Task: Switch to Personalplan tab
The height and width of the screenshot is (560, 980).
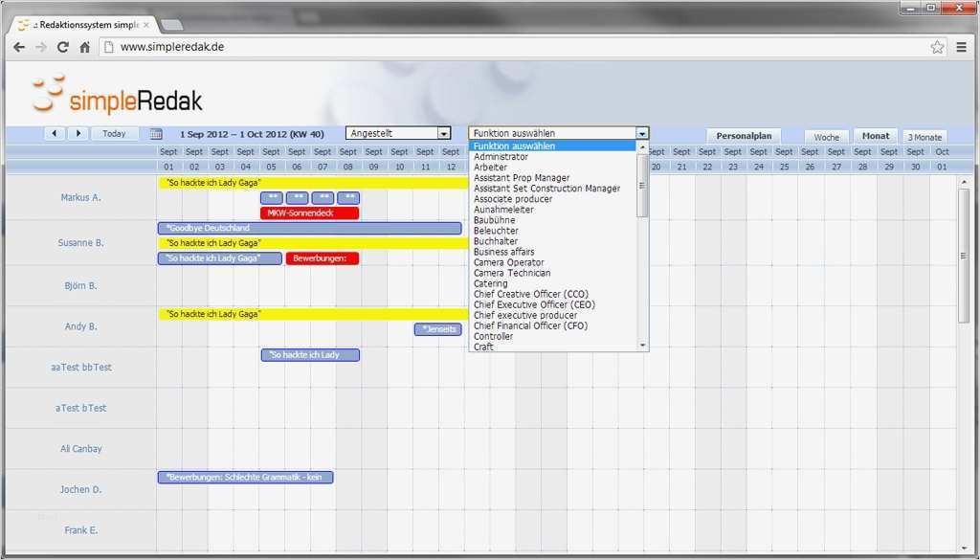Action: pos(744,136)
